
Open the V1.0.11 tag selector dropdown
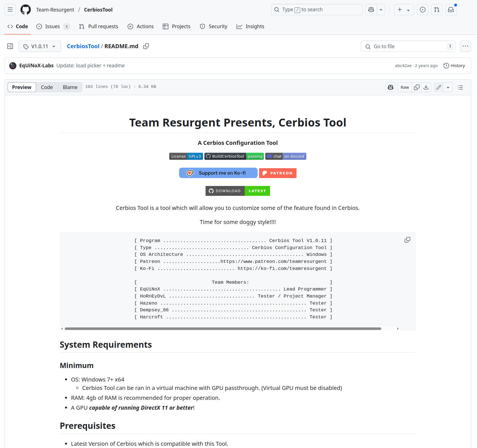40,46
